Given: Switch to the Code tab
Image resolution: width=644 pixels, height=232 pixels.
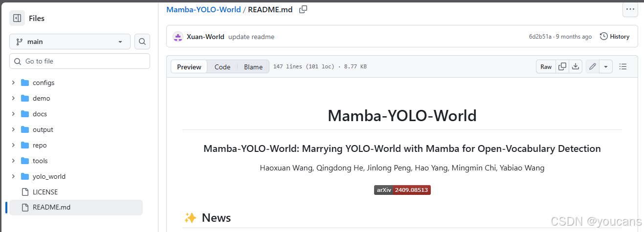Looking at the screenshot, I should tap(222, 67).
